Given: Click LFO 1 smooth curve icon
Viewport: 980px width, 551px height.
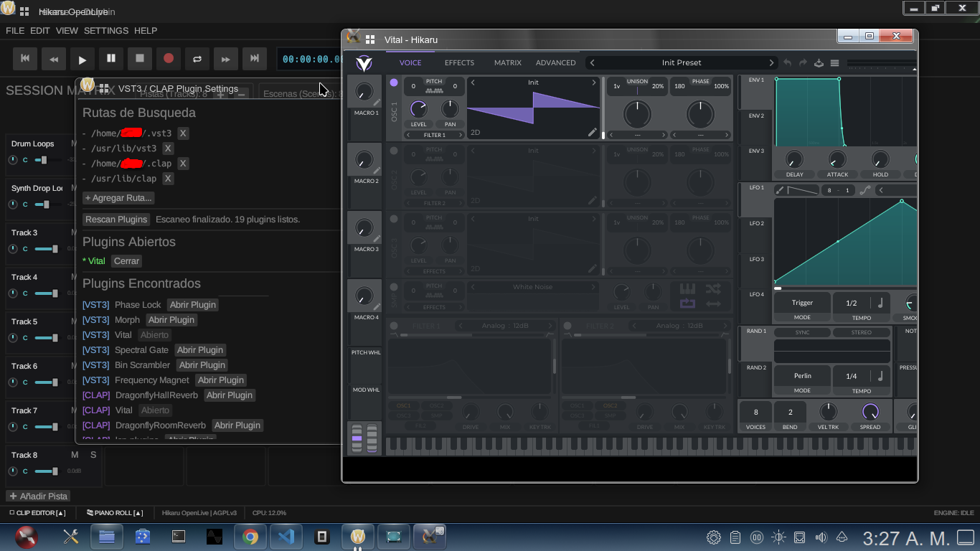Looking at the screenshot, I should pyautogui.click(x=864, y=190).
